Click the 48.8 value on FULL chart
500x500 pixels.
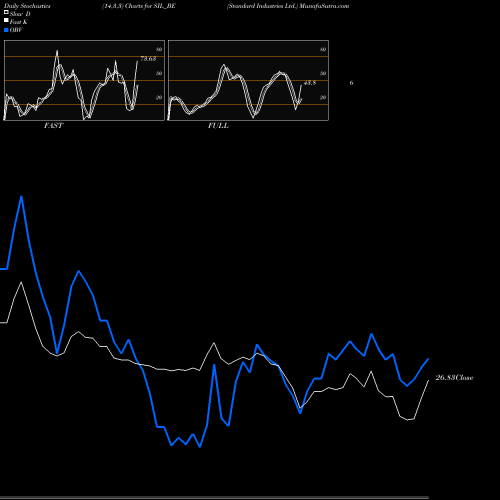(x=310, y=83)
